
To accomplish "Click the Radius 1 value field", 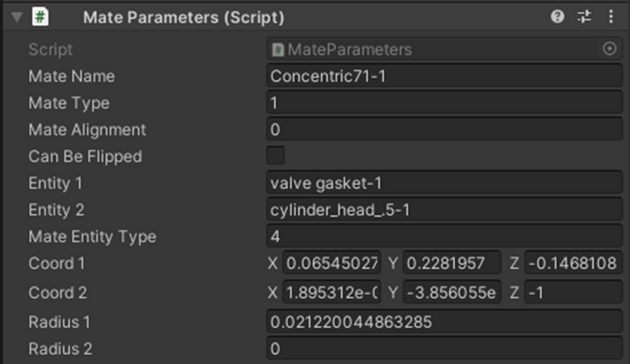I will click(x=444, y=322).
